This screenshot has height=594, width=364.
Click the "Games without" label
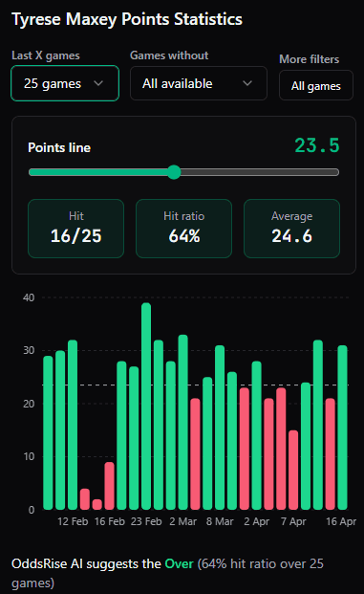pos(169,55)
